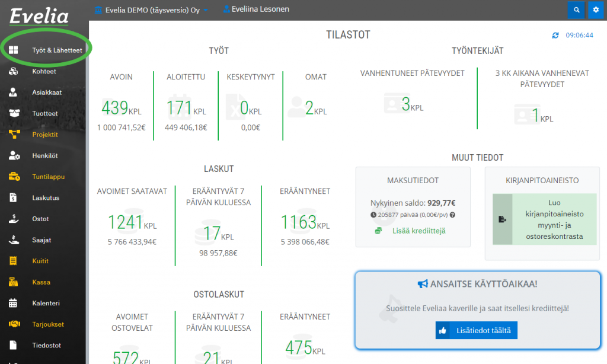
Task: Click the 1163 KPL Erääntyneet count
Action: click(305, 222)
